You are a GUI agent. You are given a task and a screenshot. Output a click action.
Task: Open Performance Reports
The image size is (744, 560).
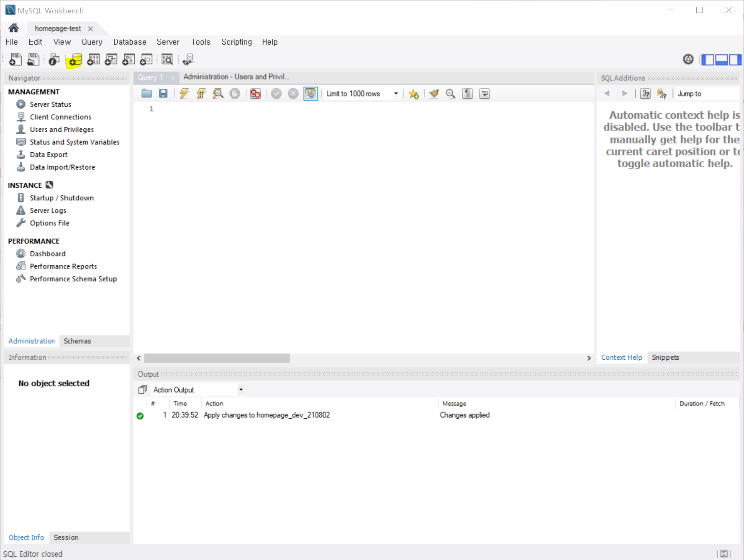pos(63,266)
